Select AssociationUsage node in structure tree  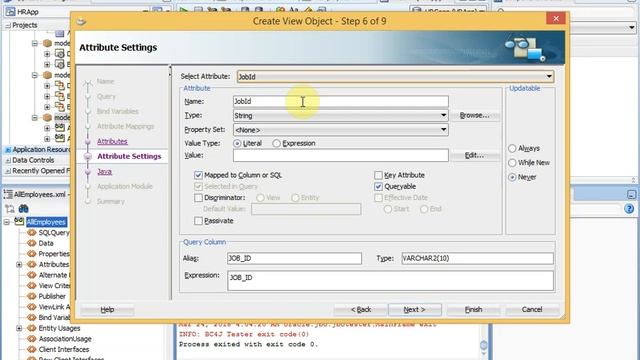pos(65,339)
